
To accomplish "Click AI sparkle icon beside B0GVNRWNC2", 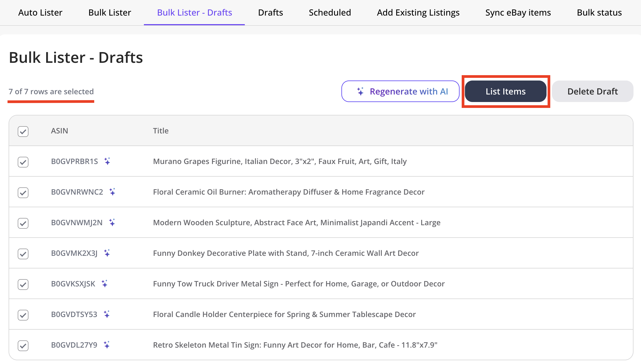I will point(112,192).
